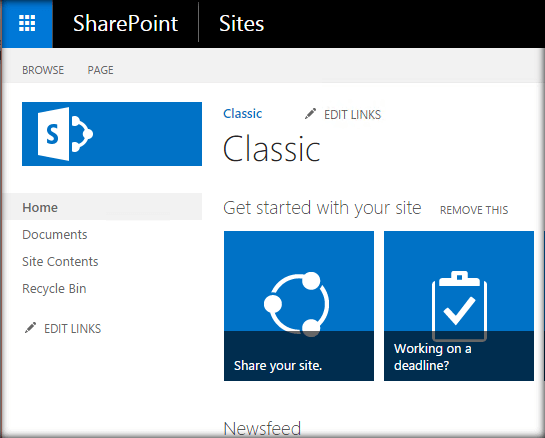This screenshot has height=438, width=545.
Task: Select the Share your site tile
Action: [x=299, y=306]
